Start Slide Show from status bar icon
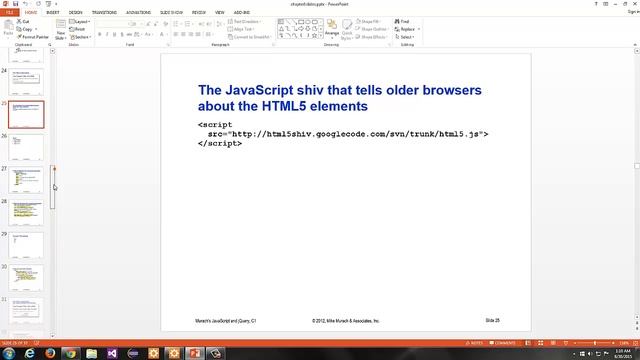Image resolution: width=640 pixels, height=360 pixels. tap(566, 343)
